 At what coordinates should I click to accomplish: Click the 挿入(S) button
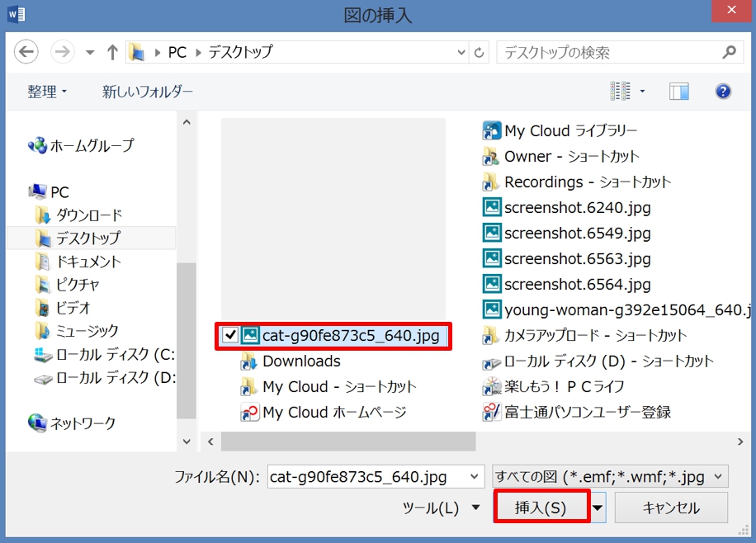tap(541, 507)
